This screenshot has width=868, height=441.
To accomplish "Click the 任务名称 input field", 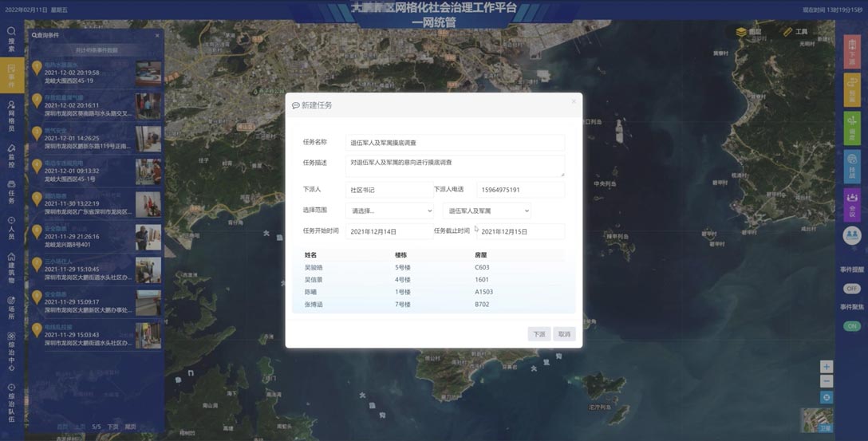I will [x=455, y=143].
